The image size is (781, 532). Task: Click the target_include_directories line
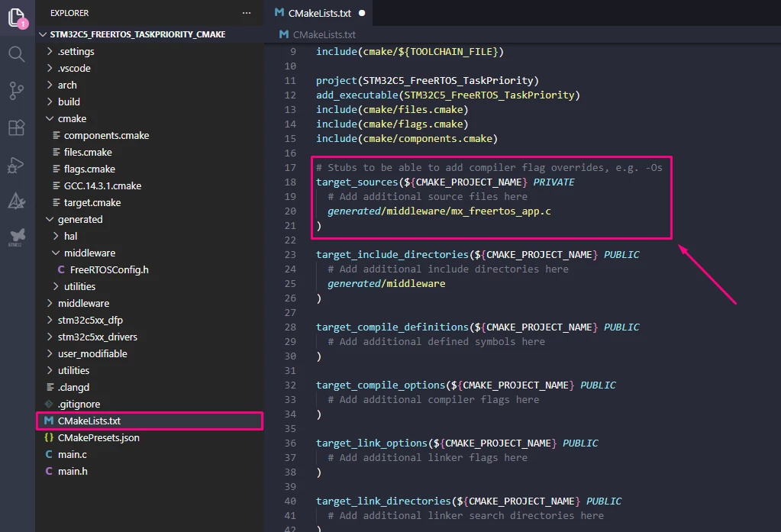pos(477,254)
